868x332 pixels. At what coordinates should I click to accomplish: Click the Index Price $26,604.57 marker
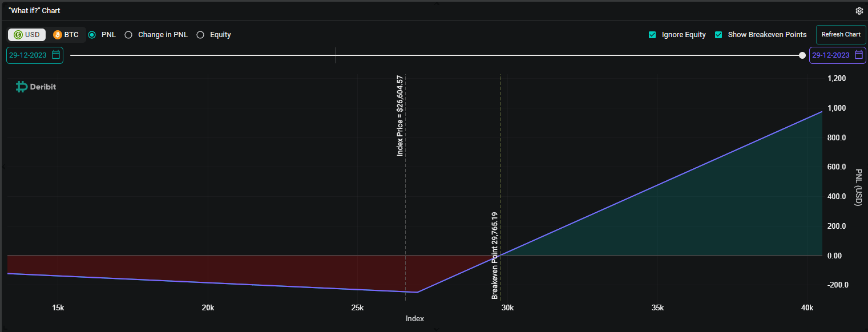coord(400,116)
